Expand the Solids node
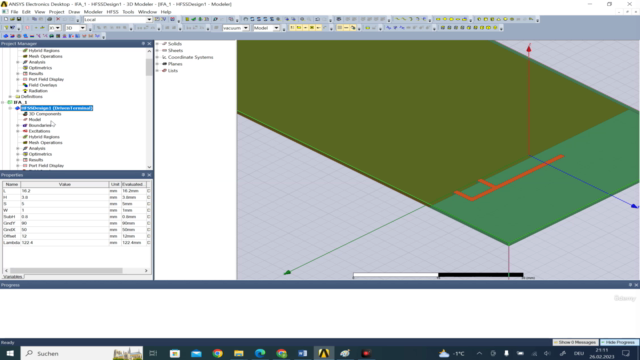Image resolution: width=640 pixels, height=360 pixels. pos(158,44)
